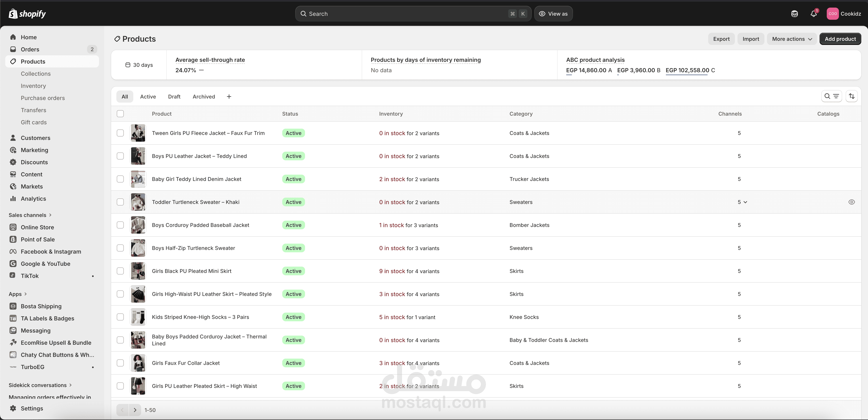The image size is (868, 420).
Task: Click the EcomRise Upsell & Bundle icon
Action: point(13,343)
